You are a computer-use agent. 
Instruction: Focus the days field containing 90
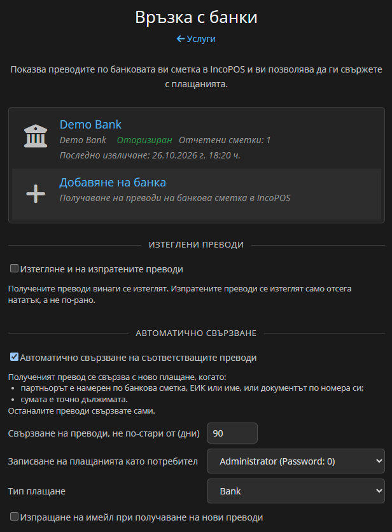(232, 433)
